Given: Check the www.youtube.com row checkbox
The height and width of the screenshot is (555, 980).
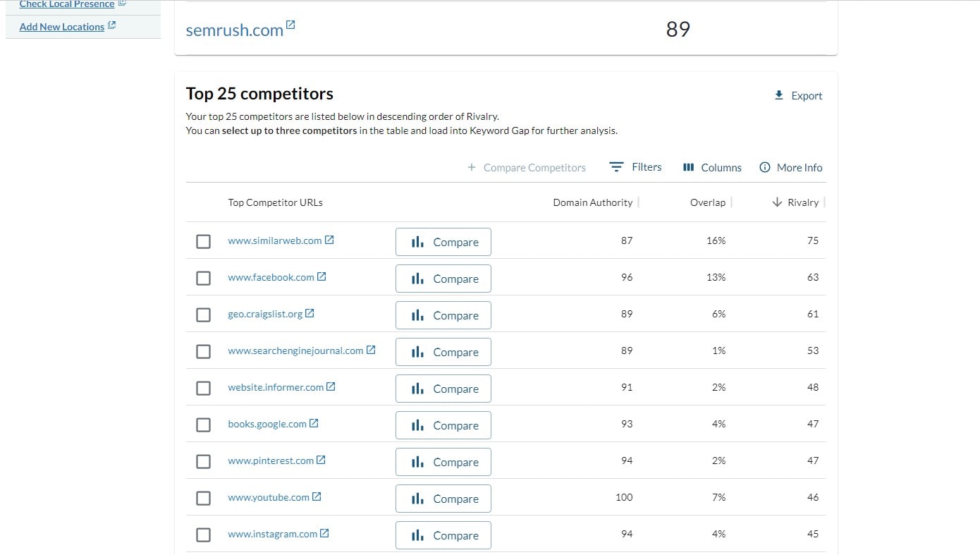Looking at the screenshot, I should 203,498.
